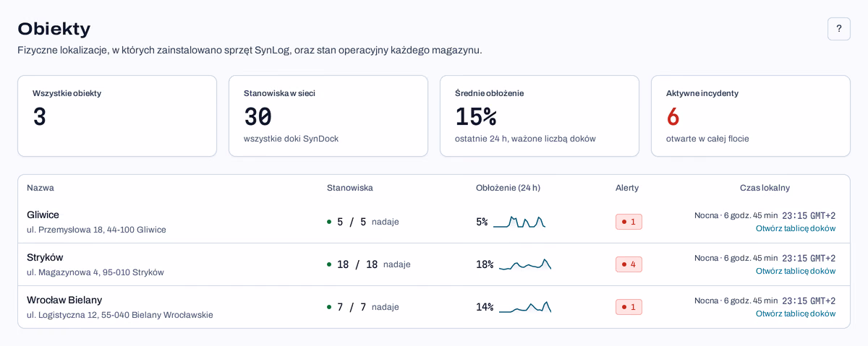Click Stryków occupancy sparkline chart
The height and width of the screenshot is (346, 868).
[x=525, y=264]
